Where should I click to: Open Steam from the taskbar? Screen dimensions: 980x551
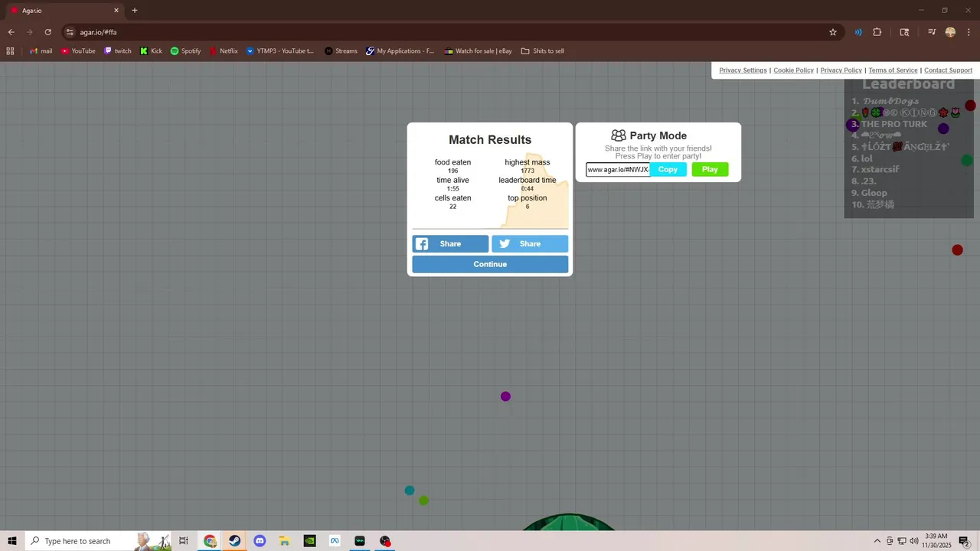tap(235, 541)
